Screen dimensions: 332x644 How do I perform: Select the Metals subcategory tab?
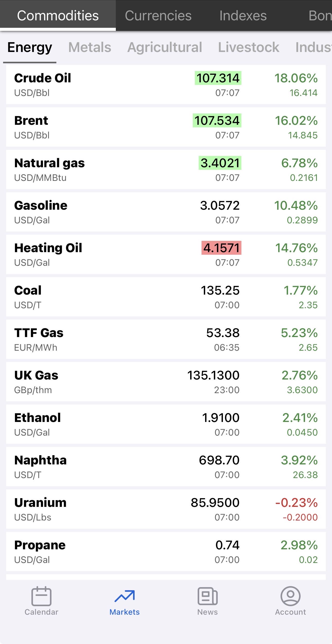coord(90,47)
